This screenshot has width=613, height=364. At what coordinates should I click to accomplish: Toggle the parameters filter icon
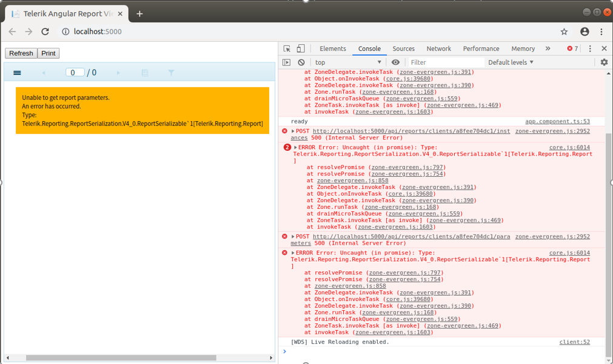171,73
